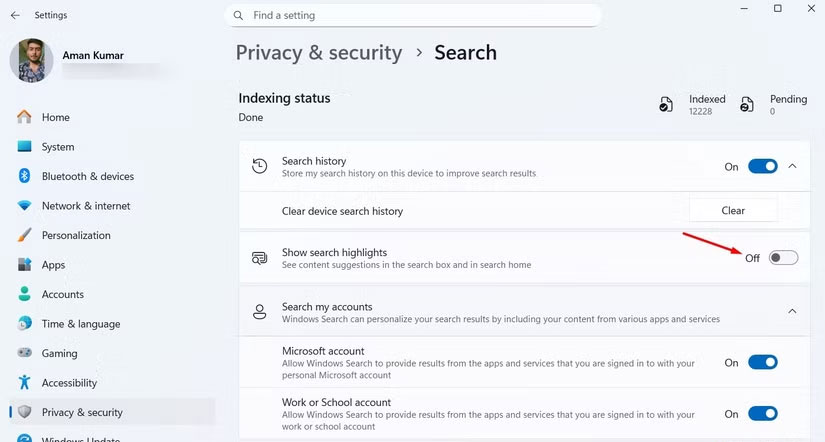Click the Show search highlights icon
Screen dimensions: 825x442
coord(260,258)
